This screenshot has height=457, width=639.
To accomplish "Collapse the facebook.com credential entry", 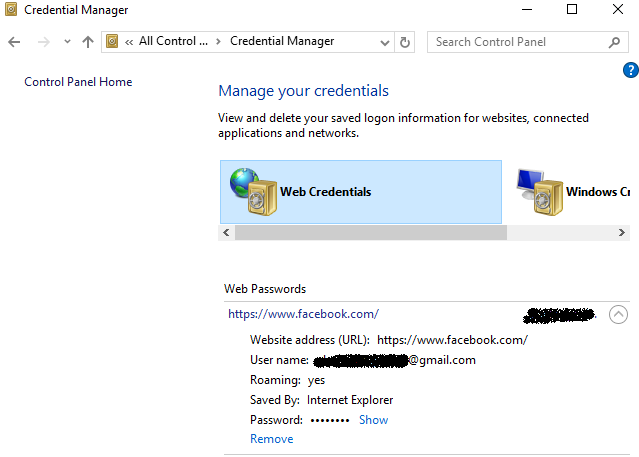I will pyautogui.click(x=618, y=314).
